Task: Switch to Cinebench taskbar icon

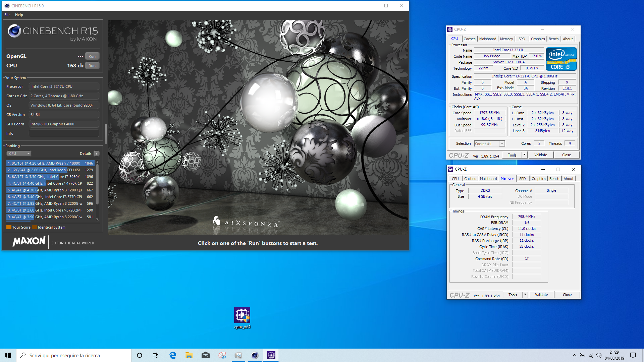Action: coord(255,355)
